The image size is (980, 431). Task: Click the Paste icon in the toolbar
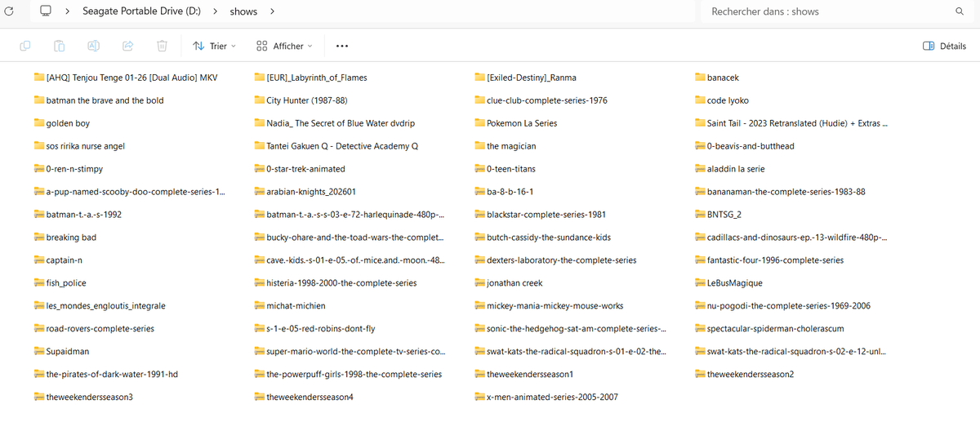60,46
